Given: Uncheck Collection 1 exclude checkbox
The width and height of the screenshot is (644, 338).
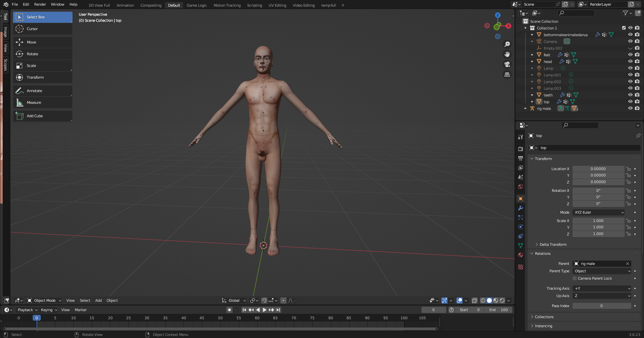Looking at the screenshot, I should [x=624, y=28].
